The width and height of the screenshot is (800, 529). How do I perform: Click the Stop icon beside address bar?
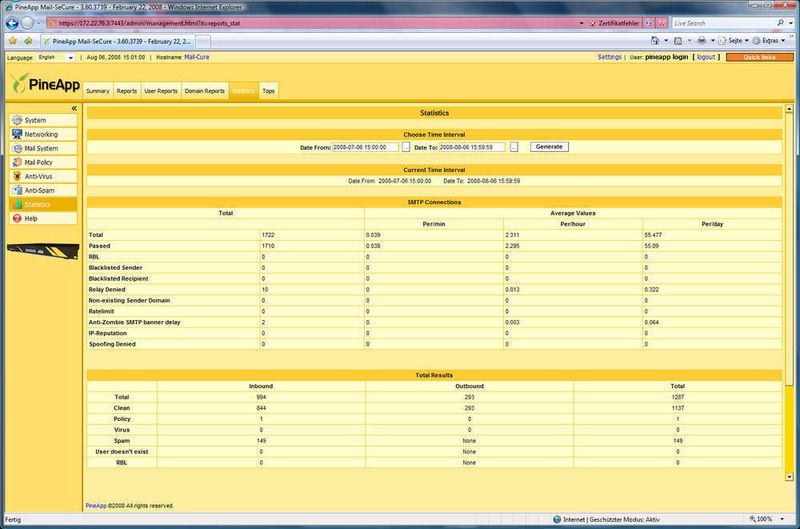point(662,23)
